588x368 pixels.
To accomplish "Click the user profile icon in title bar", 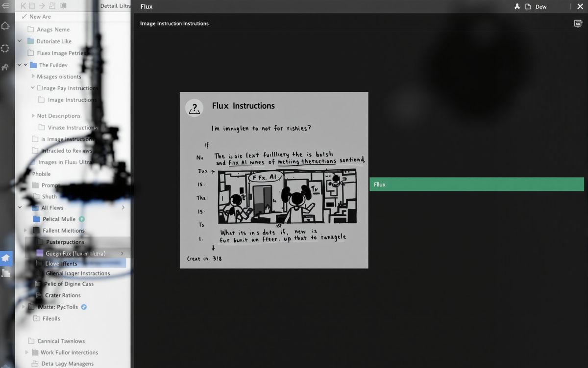I will pos(517,7).
